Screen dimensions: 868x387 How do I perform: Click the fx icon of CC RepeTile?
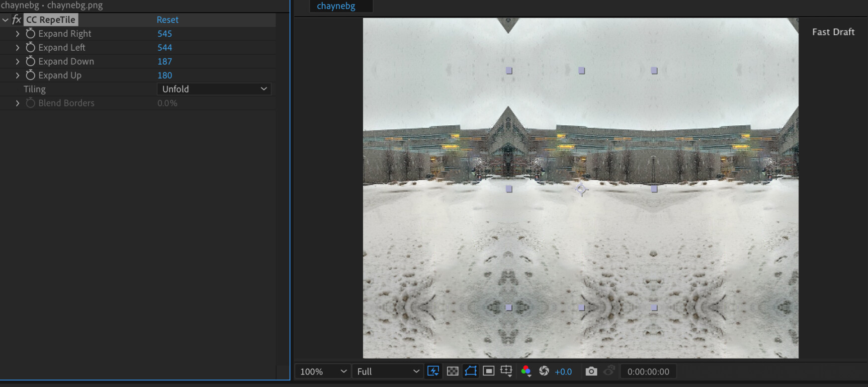coord(16,19)
